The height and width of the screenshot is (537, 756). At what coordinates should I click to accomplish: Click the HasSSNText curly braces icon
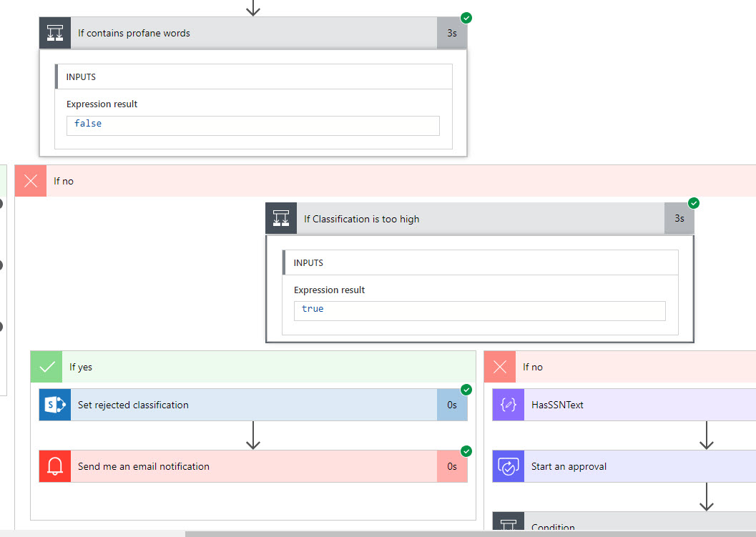coord(509,405)
